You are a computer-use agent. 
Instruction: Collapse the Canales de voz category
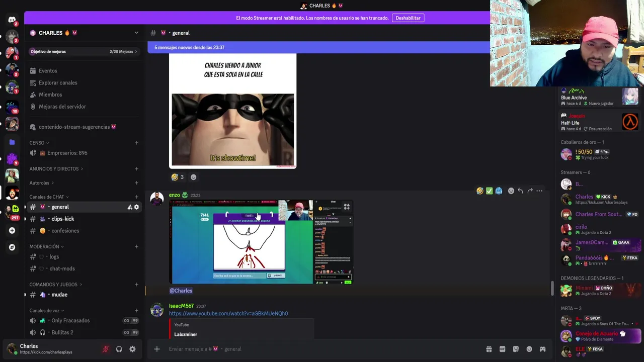[x=47, y=311]
